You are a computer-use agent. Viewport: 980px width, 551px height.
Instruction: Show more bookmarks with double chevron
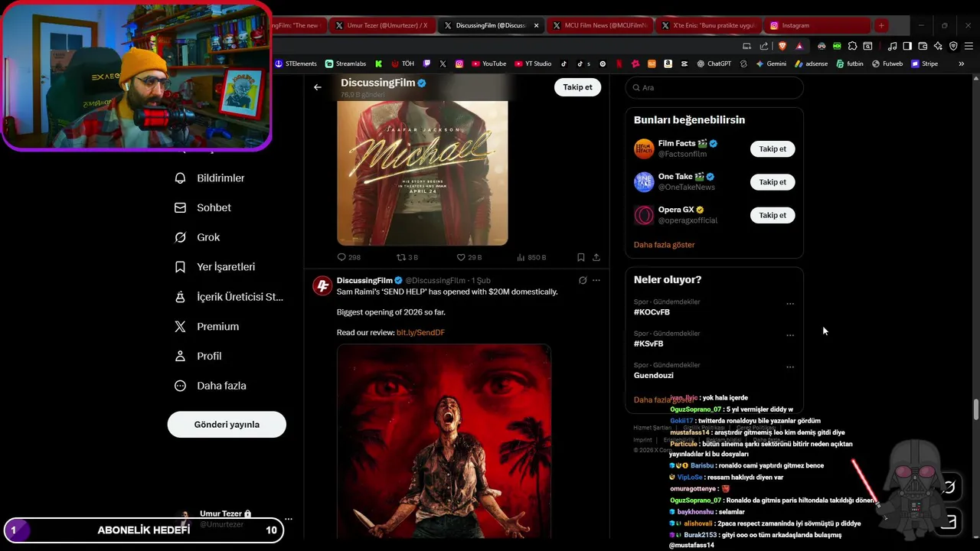tap(962, 64)
